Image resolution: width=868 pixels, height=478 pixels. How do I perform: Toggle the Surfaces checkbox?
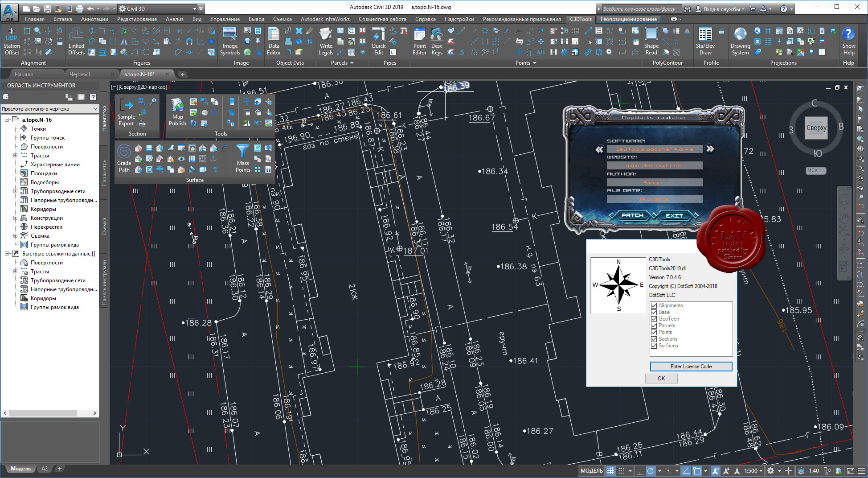point(654,346)
